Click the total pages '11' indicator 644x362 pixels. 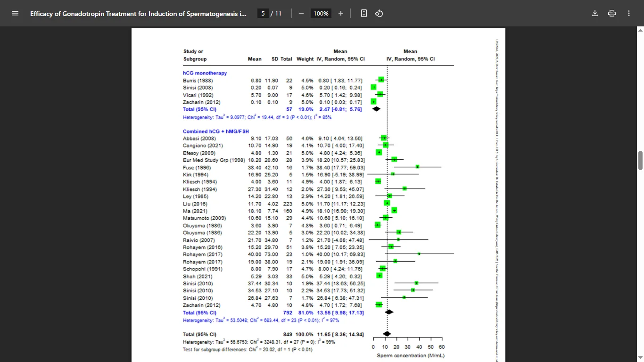(278, 13)
